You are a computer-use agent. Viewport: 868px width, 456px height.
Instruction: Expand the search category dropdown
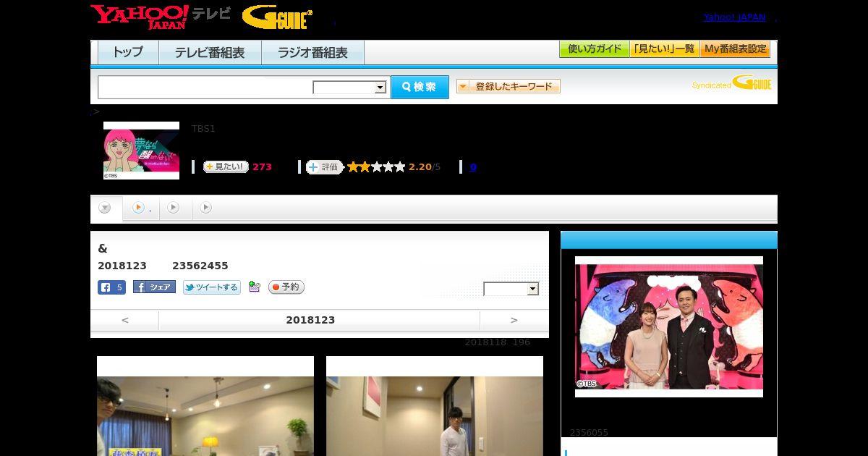pyautogui.click(x=349, y=88)
